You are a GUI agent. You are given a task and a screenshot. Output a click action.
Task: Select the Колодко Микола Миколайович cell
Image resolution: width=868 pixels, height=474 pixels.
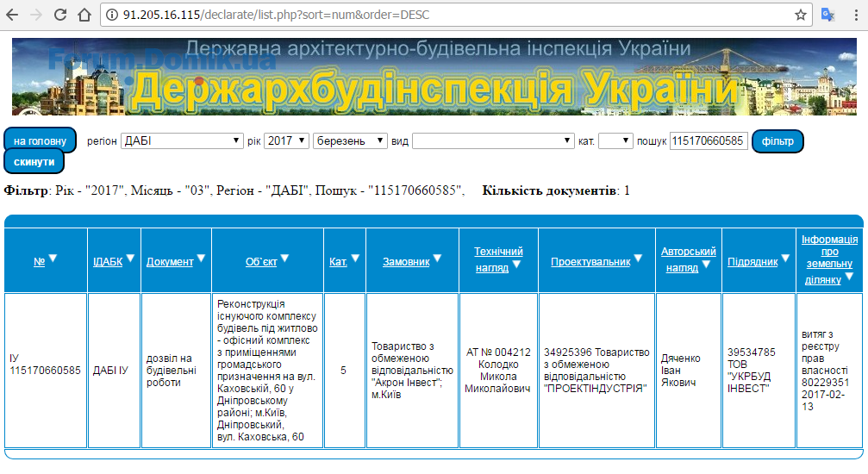[498, 370]
